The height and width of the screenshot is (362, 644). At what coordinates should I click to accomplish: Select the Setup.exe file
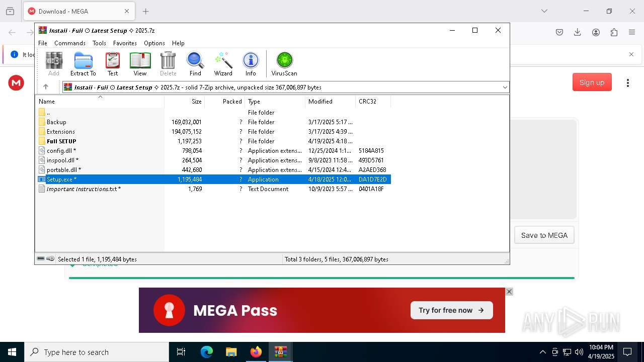pos(213,179)
